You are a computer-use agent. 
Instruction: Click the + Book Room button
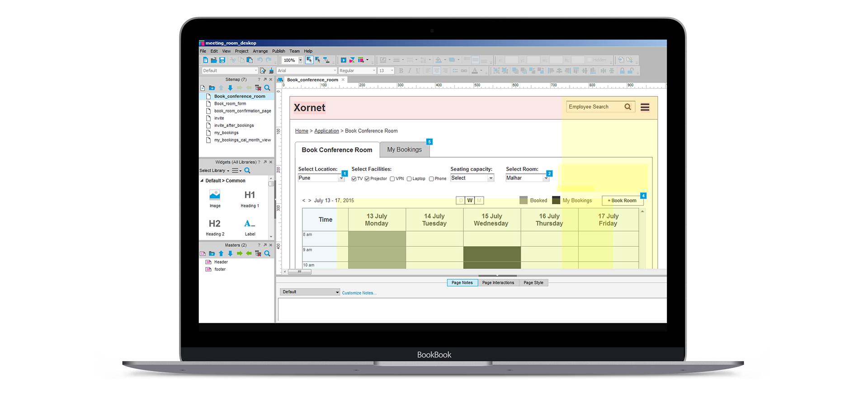coord(623,201)
